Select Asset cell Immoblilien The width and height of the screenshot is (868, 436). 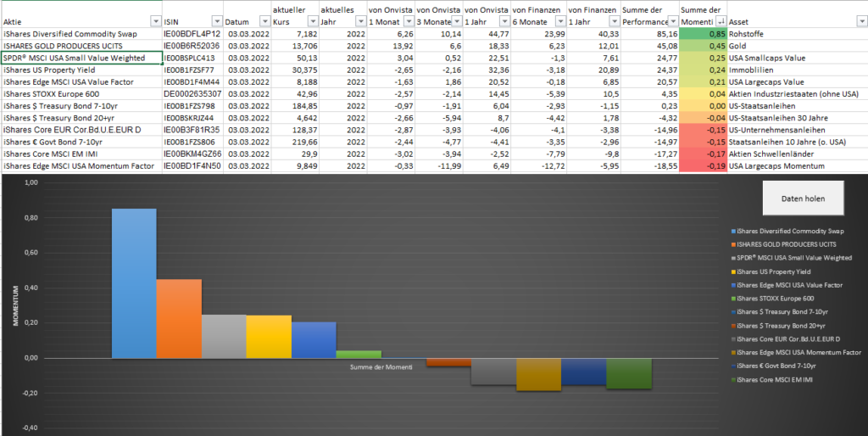(x=797, y=70)
